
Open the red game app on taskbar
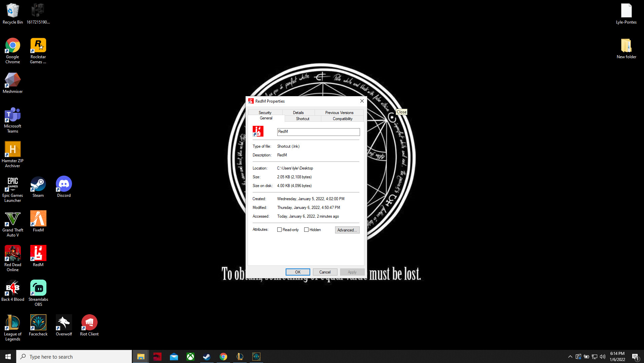pos(157,357)
